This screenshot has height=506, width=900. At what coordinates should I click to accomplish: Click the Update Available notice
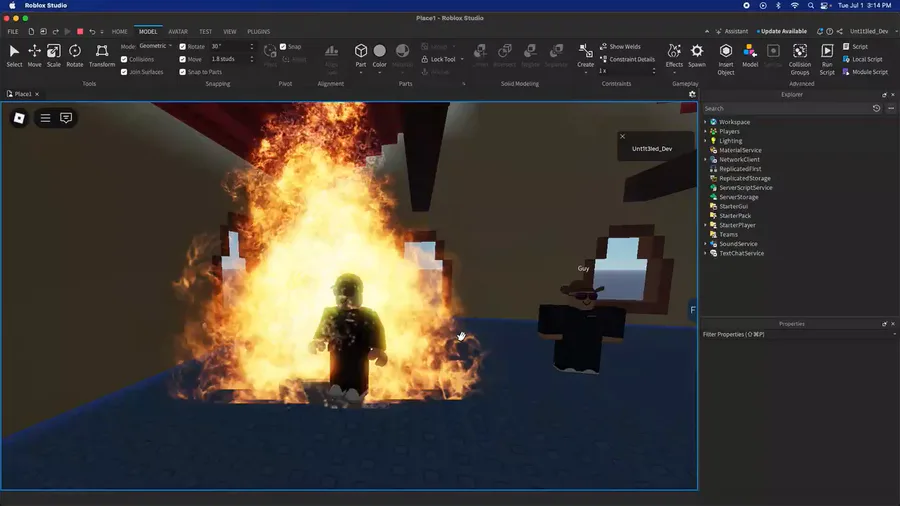(x=782, y=32)
